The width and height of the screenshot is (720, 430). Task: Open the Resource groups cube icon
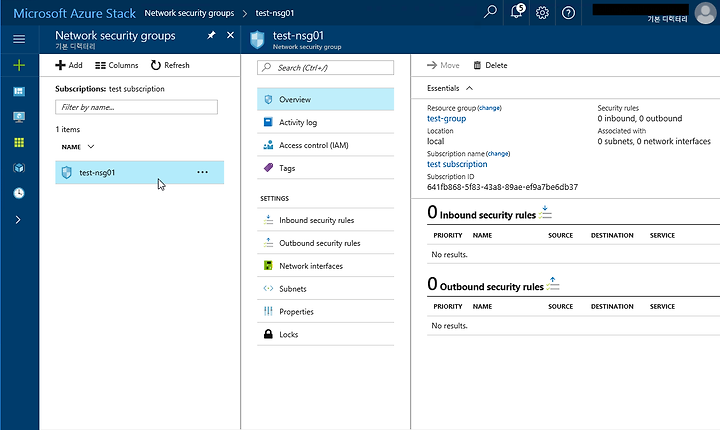pos(19,168)
